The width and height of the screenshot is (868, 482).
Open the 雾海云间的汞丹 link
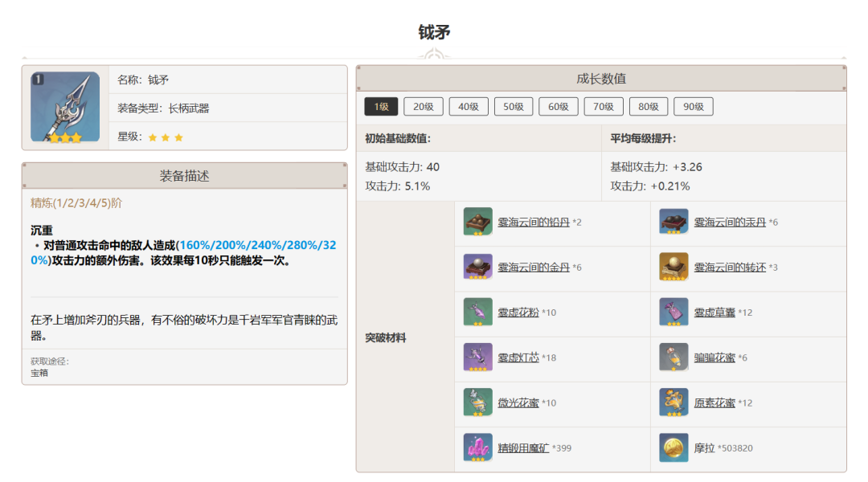click(x=730, y=222)
